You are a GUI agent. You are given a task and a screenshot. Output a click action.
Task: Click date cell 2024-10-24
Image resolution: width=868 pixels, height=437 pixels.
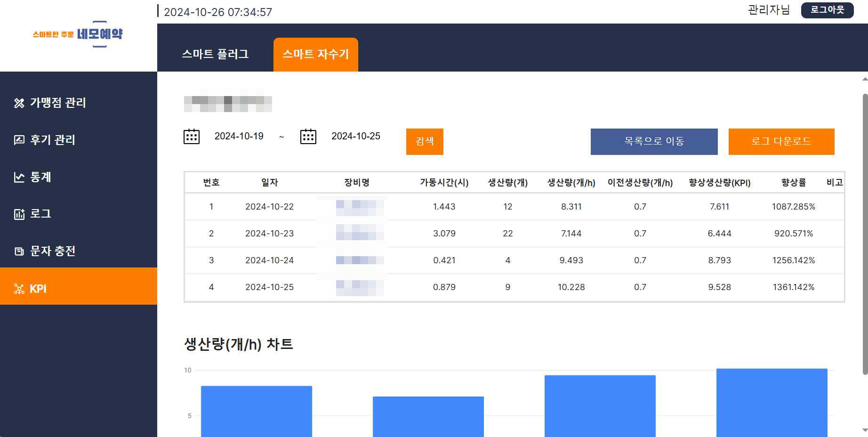coord(270,260)
